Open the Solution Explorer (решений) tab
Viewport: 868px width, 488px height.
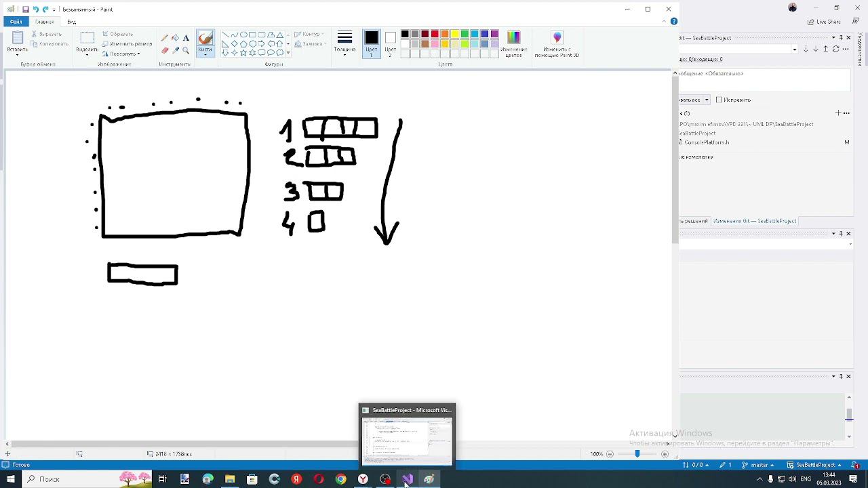[x=694, y=221]
